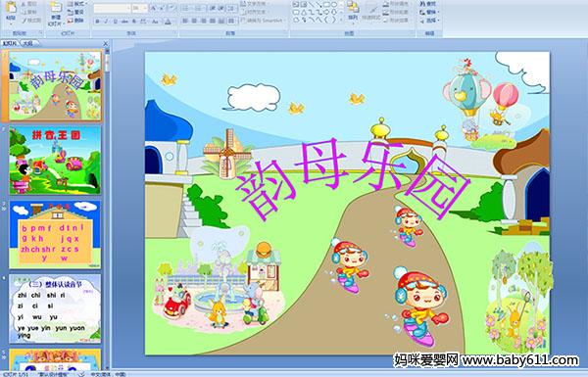Select the 韵母乐园 slide thumbnail
588x377 pixels.
coord(55,86)
